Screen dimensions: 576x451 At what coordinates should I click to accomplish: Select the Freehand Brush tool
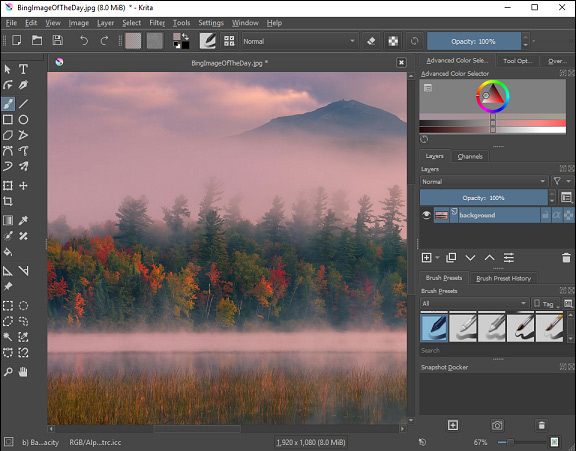pyautogui.click(x=8, y=104)
